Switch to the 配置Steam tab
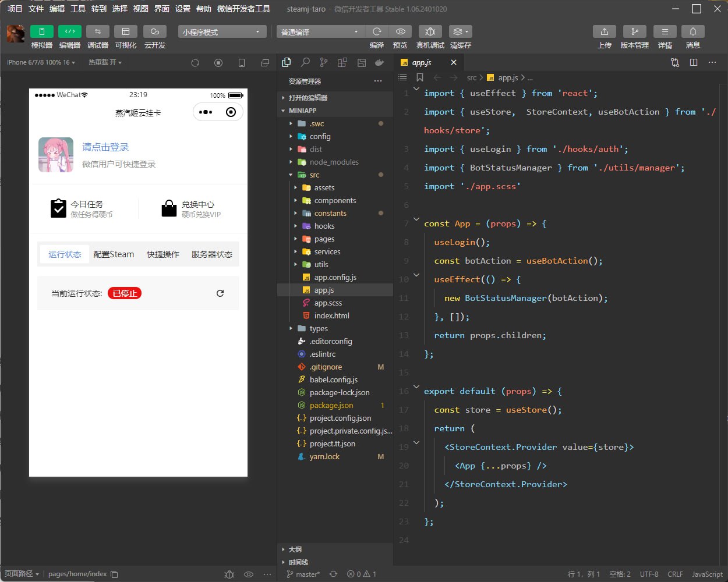 [114, 254]
